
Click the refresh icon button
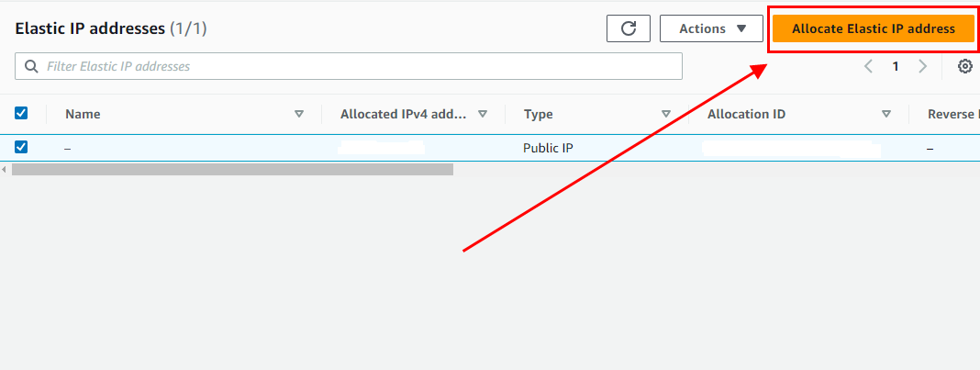pos(629,28)
